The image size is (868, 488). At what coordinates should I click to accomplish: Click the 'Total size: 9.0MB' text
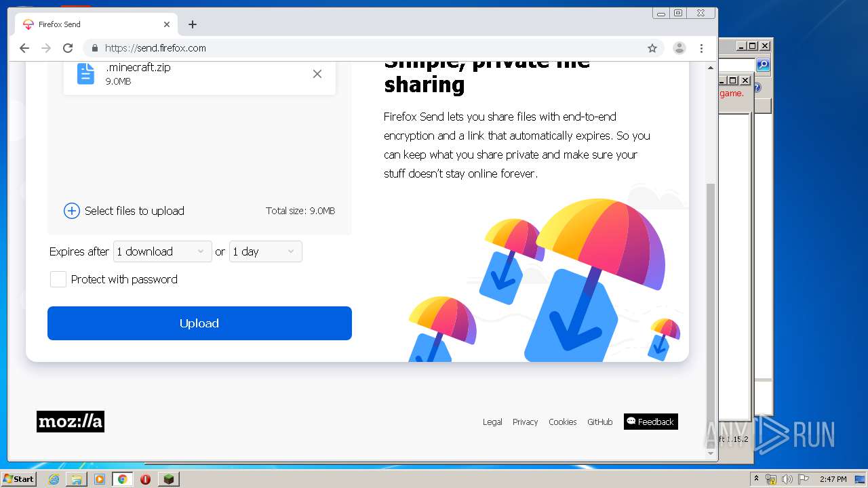tap(300, 211)
